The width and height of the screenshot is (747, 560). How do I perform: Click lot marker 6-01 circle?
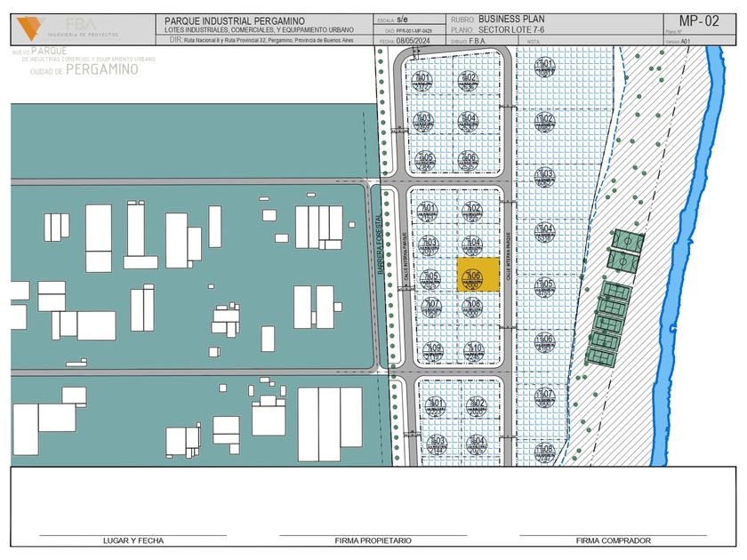(422, 81)
